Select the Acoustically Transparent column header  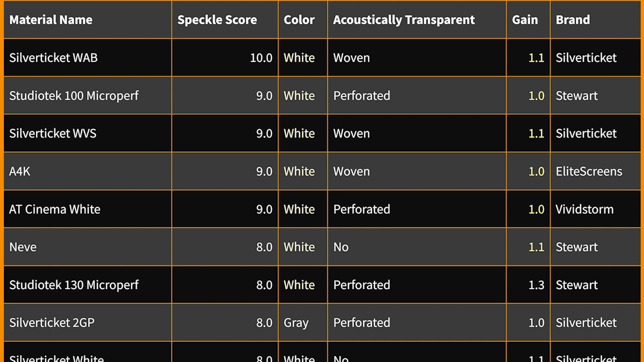tap(417, 20)
